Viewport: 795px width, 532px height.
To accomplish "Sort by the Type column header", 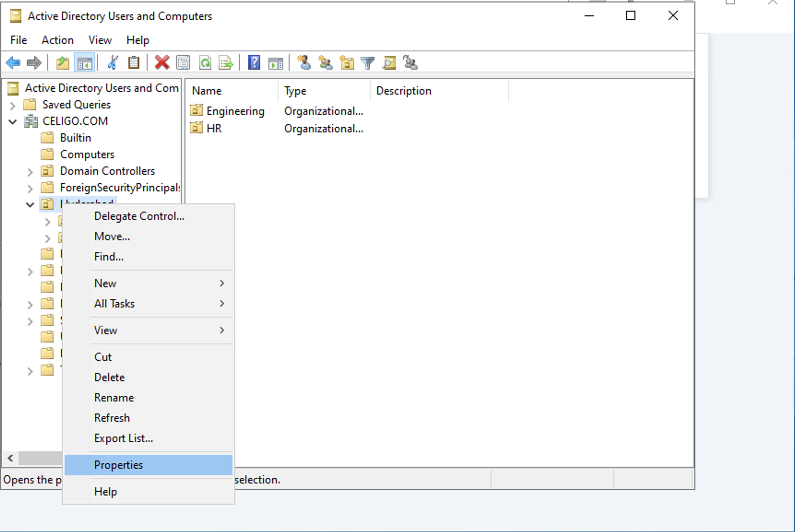I will pos(325,91).
